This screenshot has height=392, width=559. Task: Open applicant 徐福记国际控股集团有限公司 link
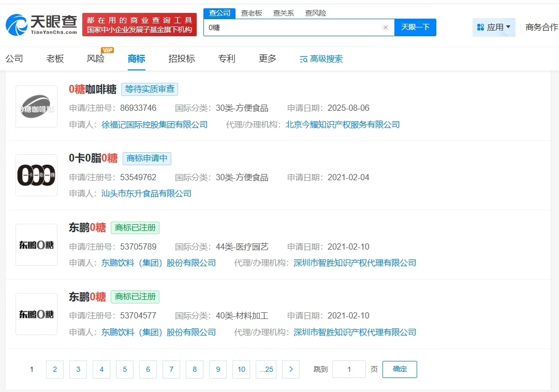pyautogui.click(x=154, y=124)
